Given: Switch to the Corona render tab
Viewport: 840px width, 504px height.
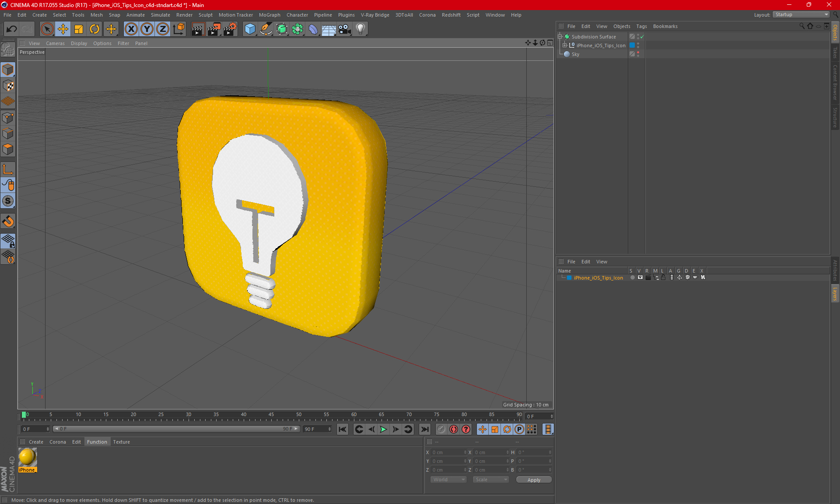Looking at the screenshot, I should (x=58, y=441).
